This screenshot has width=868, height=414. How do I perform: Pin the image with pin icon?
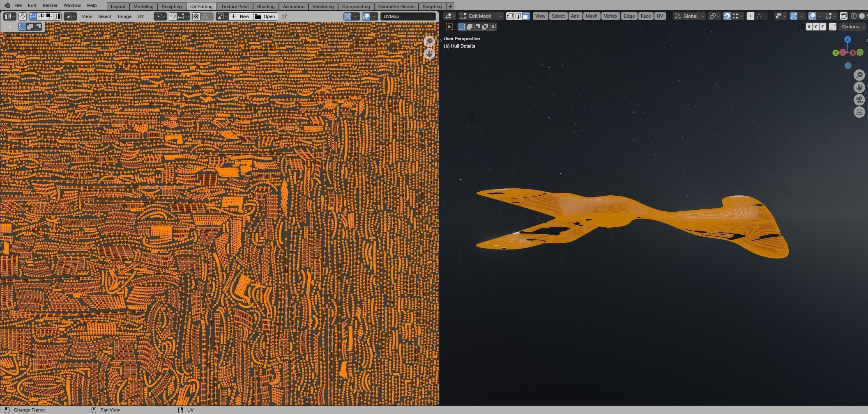tap(284, 16)
